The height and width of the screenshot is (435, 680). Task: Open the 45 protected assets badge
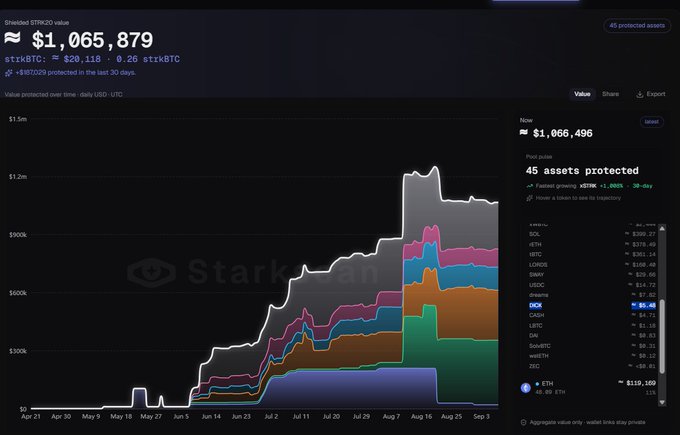[x=637, y=26]
